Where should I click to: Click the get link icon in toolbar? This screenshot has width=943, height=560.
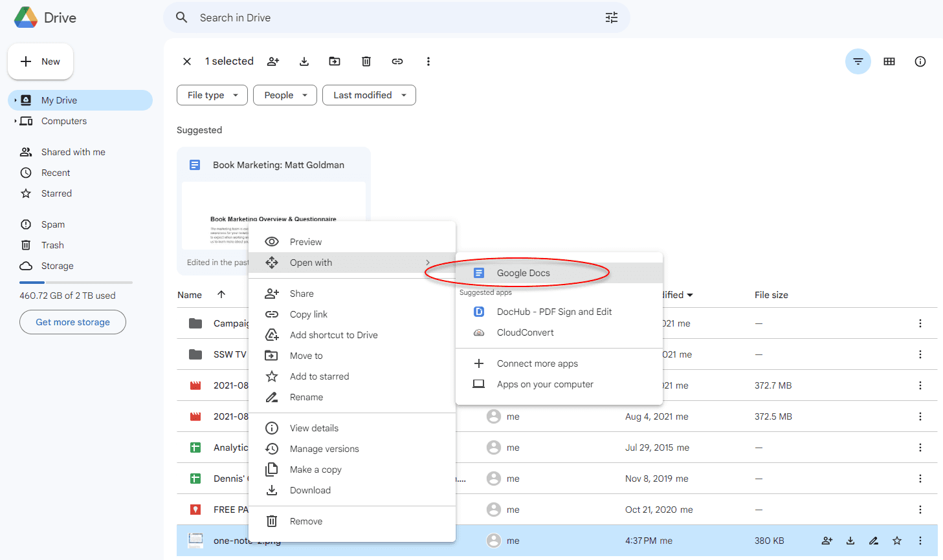[x=397, y=61]
